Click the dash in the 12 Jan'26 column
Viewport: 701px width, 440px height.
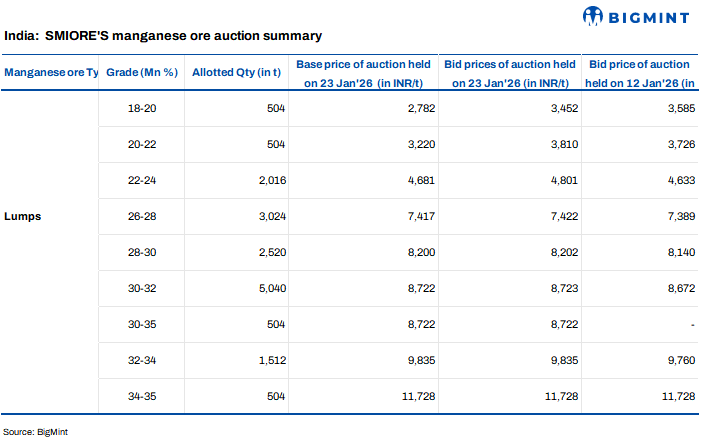click(x=691, y=325)
